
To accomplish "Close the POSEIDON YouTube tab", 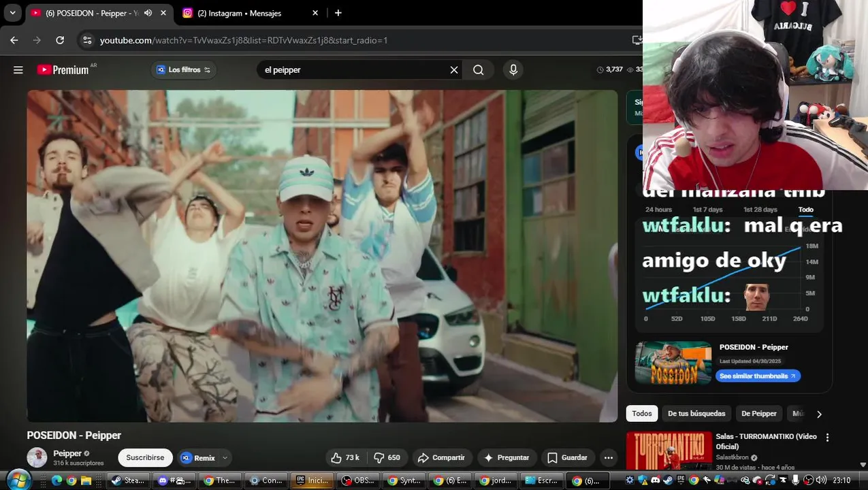I will 163,13.
